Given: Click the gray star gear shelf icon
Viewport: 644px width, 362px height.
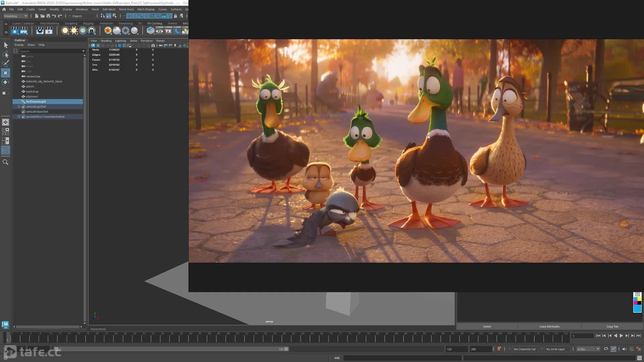Looking at the screenshot, I should tap(125, 31).
